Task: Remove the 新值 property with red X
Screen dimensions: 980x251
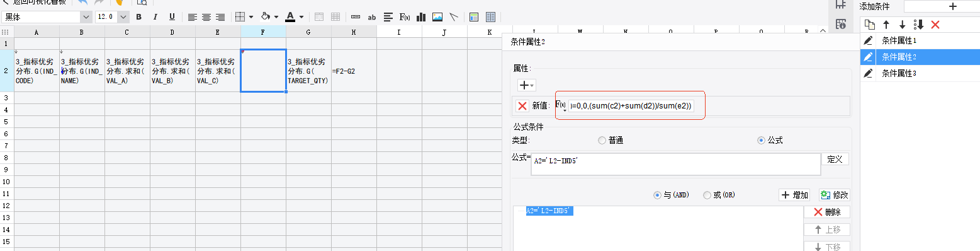Action: coord(522,106)
